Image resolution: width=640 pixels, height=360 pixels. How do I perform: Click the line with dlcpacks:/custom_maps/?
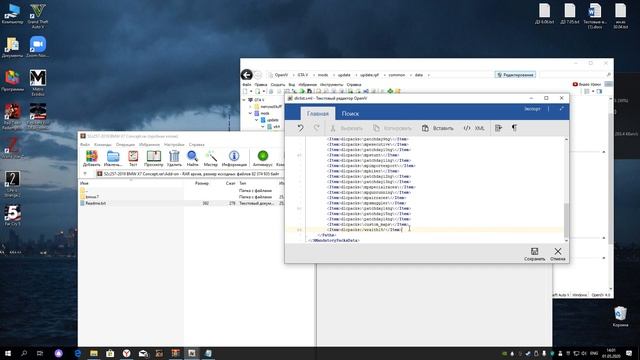(367, 224)
